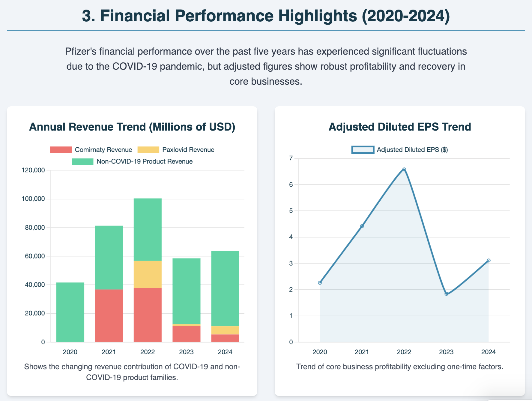Image resolution: width=532 pixels, height=401 pixels.
Task: Click the 2023 label under EPS chart
Action: tap(447, 352)
